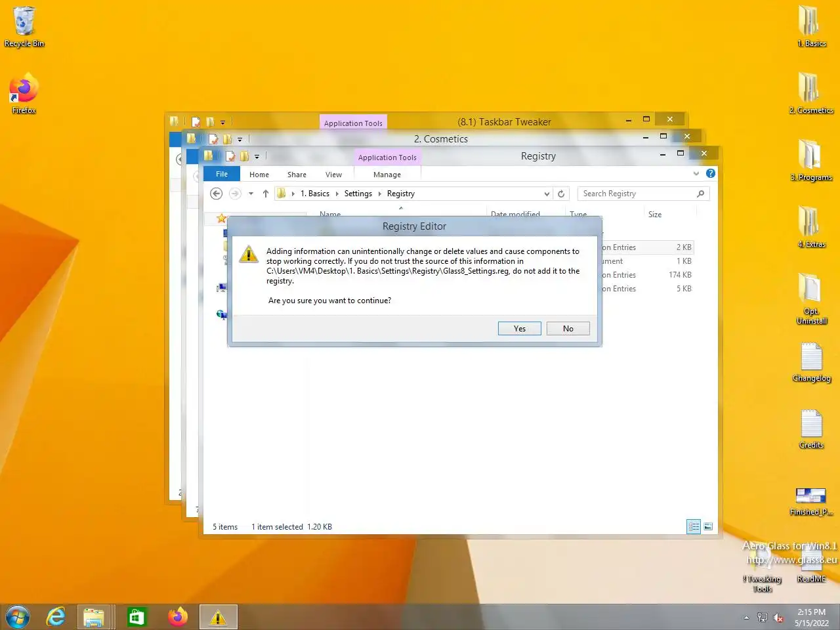
Task: Switch to the Home ribbon tab
Action: [259, 175]
